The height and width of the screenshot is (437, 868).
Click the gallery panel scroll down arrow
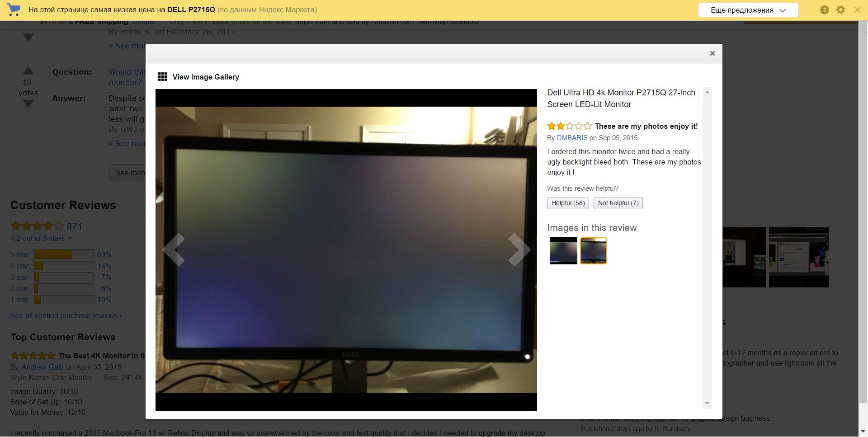[x=708, y=404]
